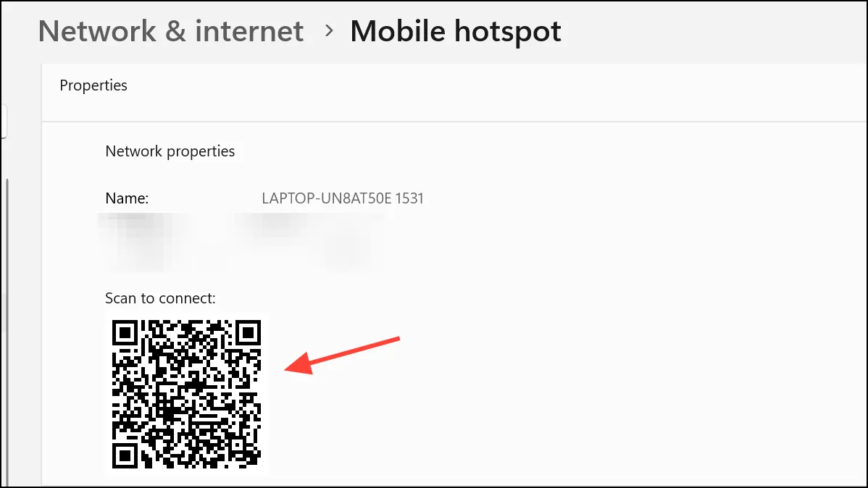868x488 pixels.
Task: Click the QR code's top-right finder square
Action: pyautogui.click(x=248, y=333)
